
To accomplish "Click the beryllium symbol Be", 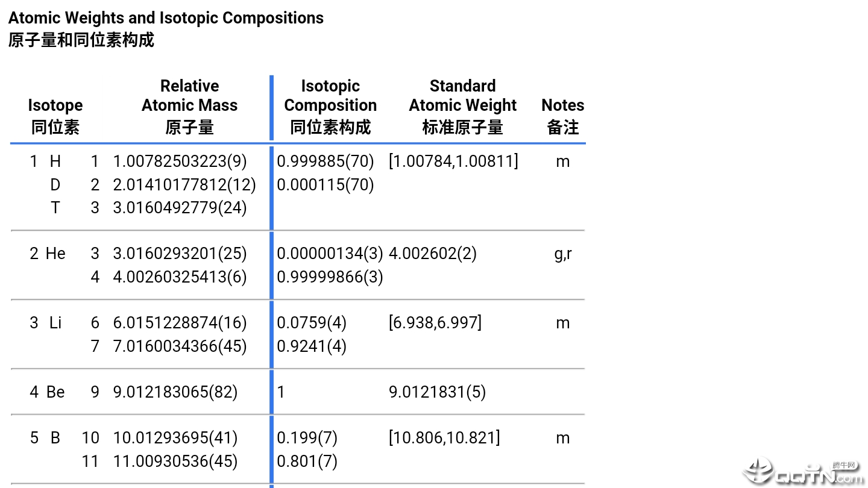I will [55, 392].
